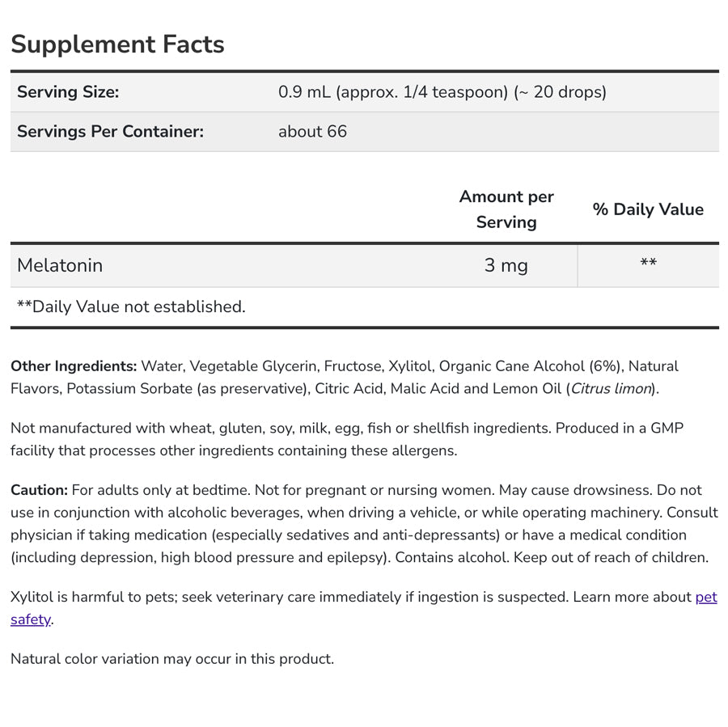Click the "Potassium Sorbate" ingredient text

(x=129, y=389)
